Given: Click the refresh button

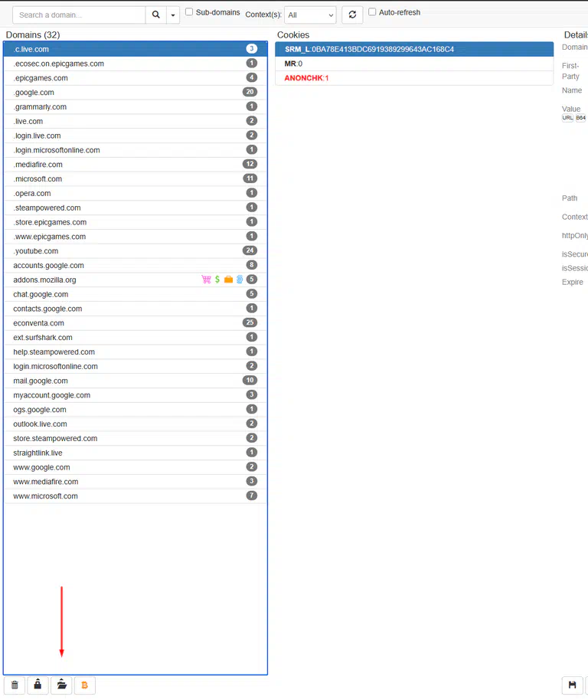Looking at the screenshot, I should [352, 15].
